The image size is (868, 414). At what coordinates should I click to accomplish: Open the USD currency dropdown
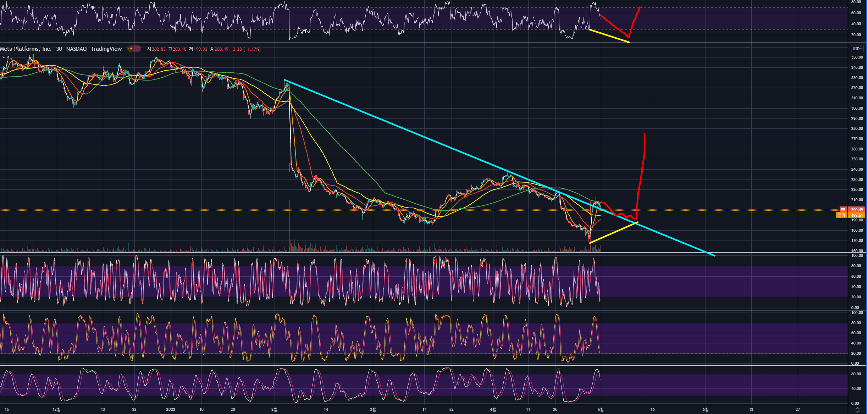(857, 49)
